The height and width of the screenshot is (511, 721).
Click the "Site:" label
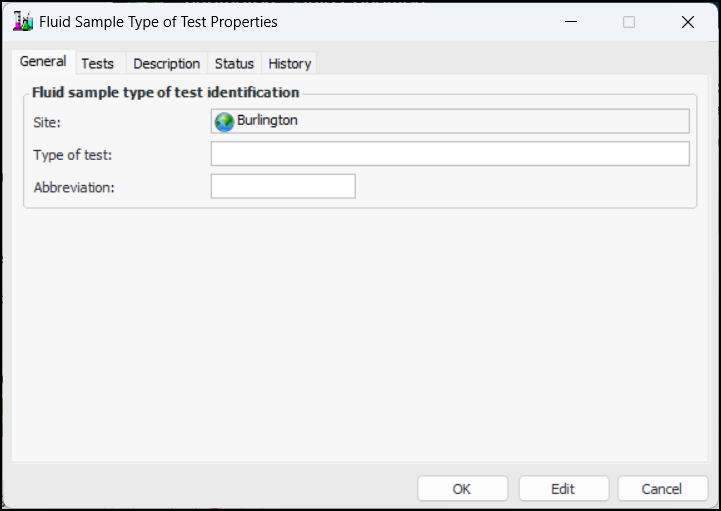pos(47,123)
